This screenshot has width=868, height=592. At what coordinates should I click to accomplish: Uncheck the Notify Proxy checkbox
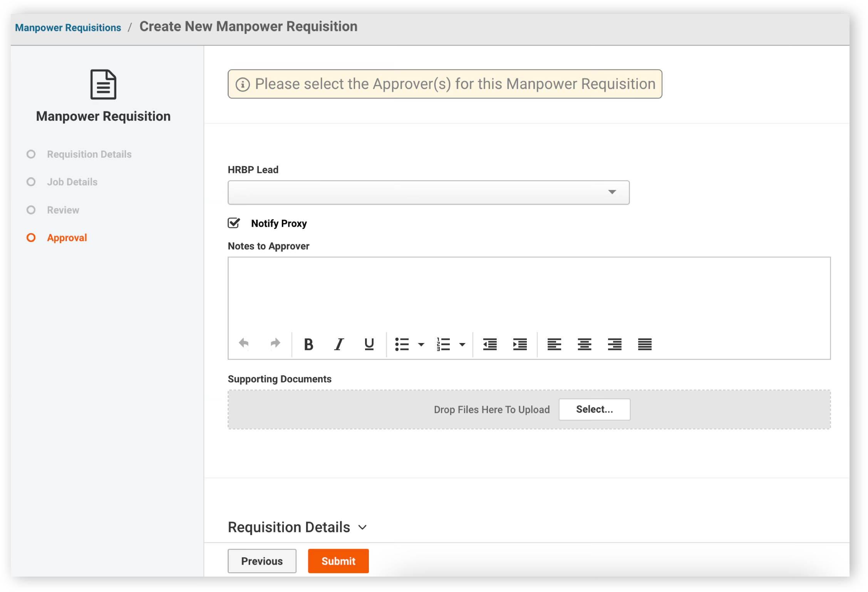pyautogui.click(x=234, y=223)
